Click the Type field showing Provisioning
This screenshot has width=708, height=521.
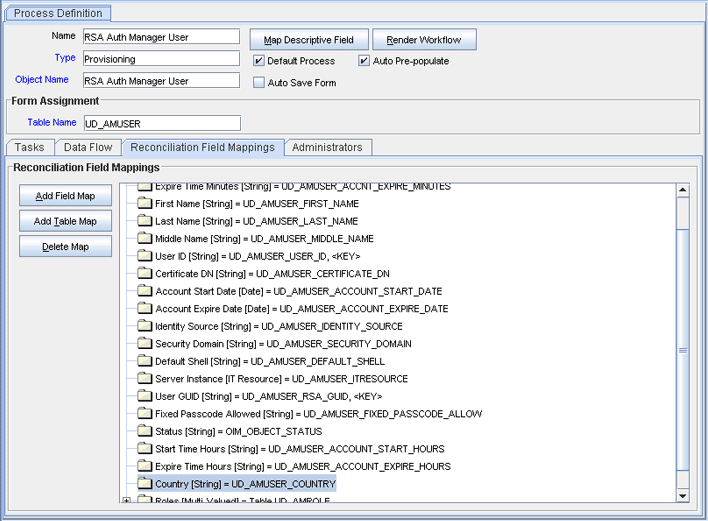point(162,59)
